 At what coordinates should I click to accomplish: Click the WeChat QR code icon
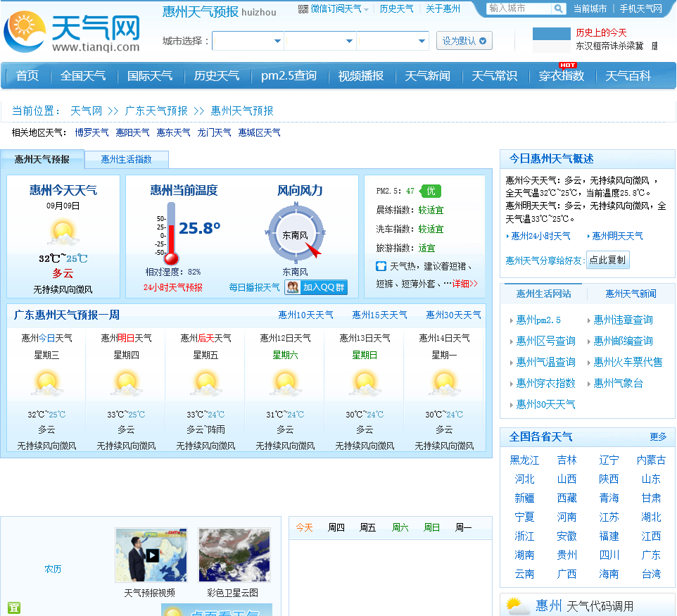303,8
